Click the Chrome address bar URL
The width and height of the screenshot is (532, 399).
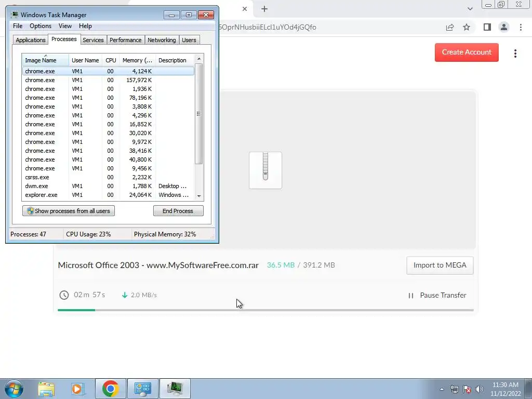[268, 27]
